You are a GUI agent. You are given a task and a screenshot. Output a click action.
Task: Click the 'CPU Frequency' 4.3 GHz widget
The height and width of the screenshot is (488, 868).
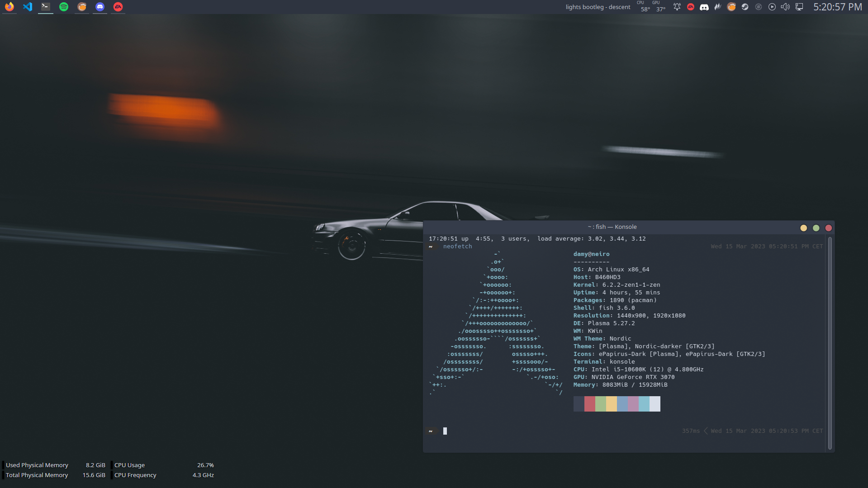(x=163, y=475)
